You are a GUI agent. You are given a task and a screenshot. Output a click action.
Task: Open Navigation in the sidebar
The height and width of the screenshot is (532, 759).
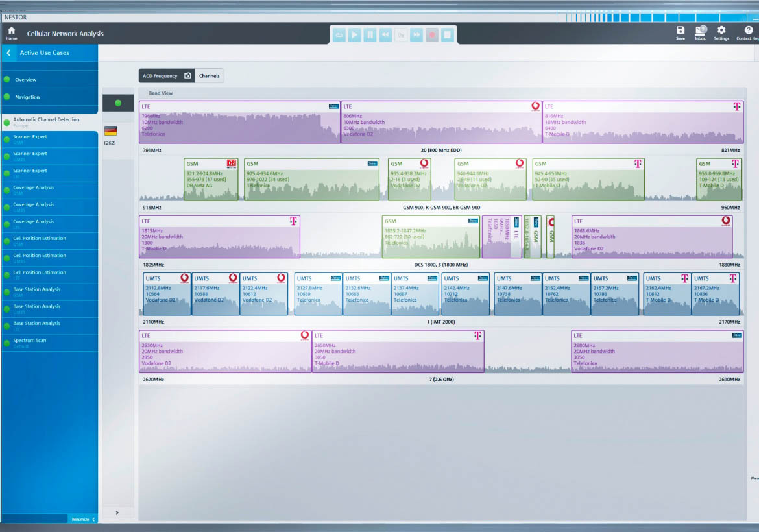27,97
